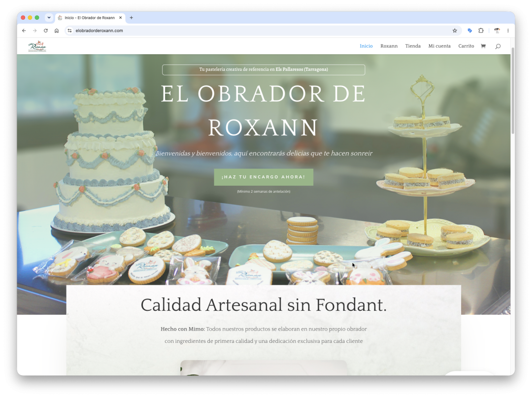Expand the tab search dropdown arrow
Viewport: 532px width, 398px height.
coord(49,18)
